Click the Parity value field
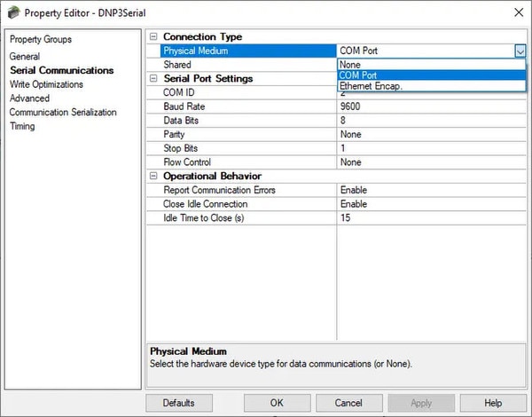Image resolution: width=532 pixels, height=417 pixels. [x=432, y=134]
